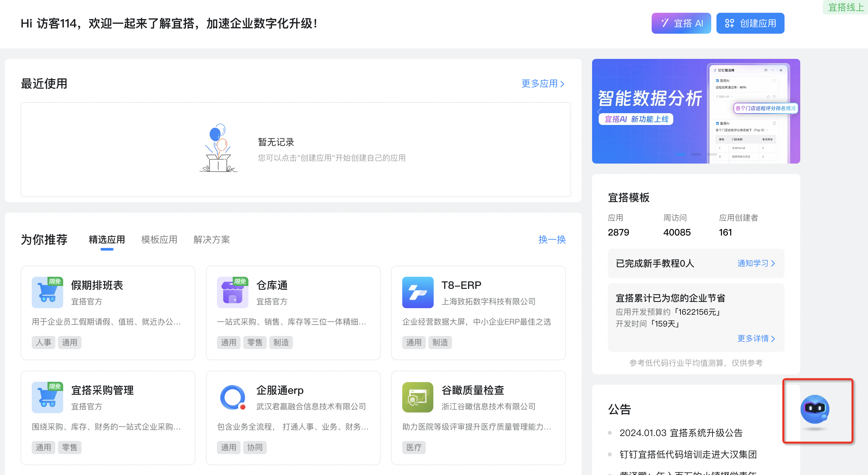Open announcement 2024.01.03 宜搭系统升级公告
The width and height of the screenshot is (868, 475).
[x=681, y=433]
